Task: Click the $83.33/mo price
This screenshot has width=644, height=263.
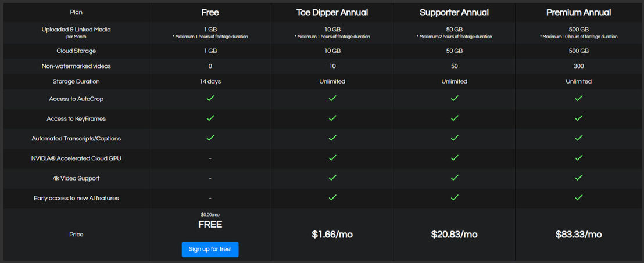Action: point(578,235)
